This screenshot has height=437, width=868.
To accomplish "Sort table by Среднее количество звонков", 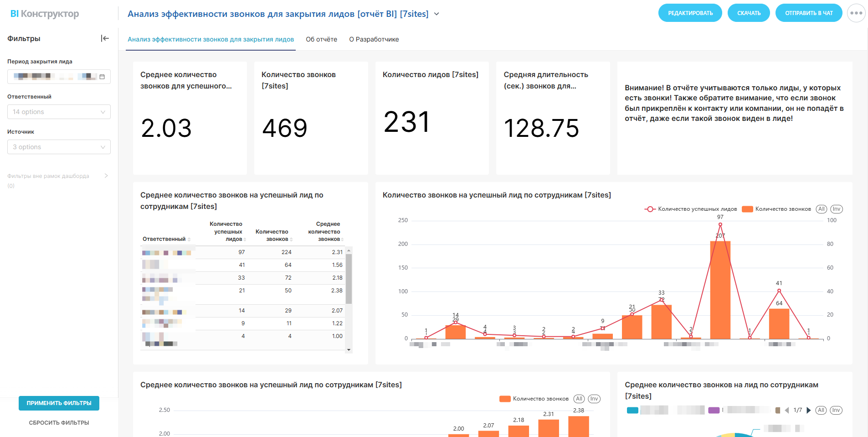I will coord(325,231).
